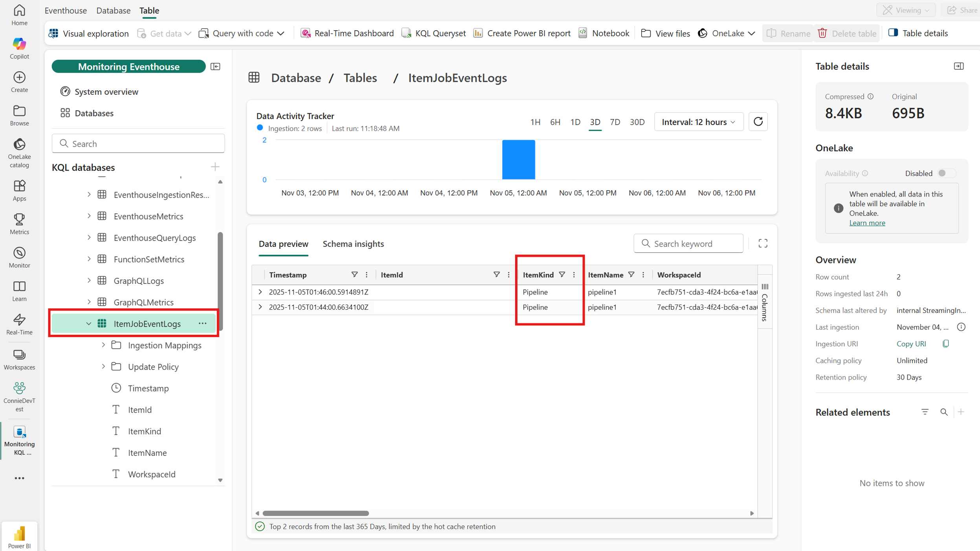
Task: Collapse the Monitoring Eventhouse side pane
Action: pos(215,66)
